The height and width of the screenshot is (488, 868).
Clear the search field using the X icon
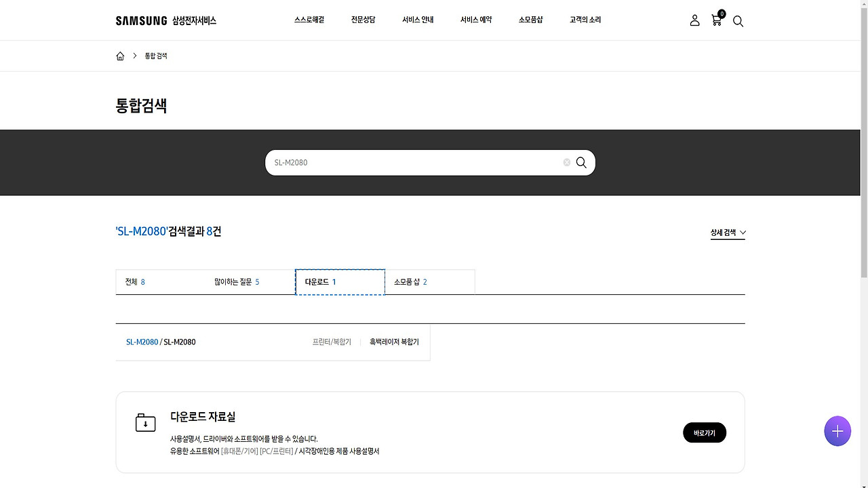[566, 162]
